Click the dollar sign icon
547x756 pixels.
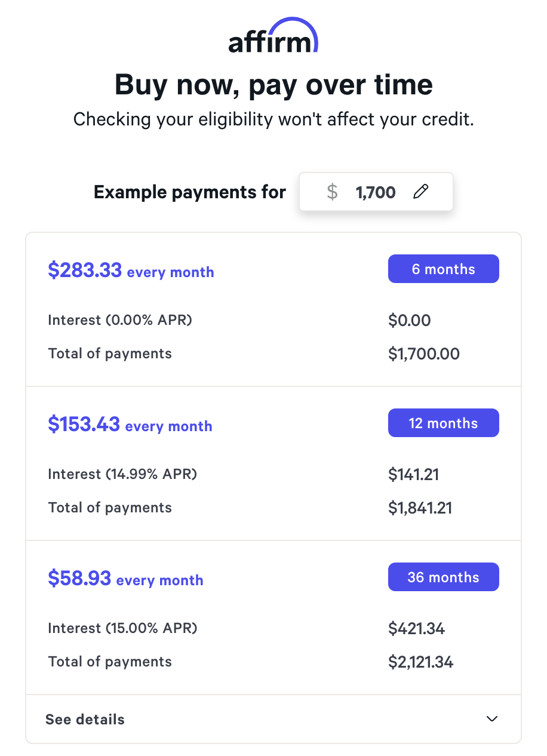333,192
